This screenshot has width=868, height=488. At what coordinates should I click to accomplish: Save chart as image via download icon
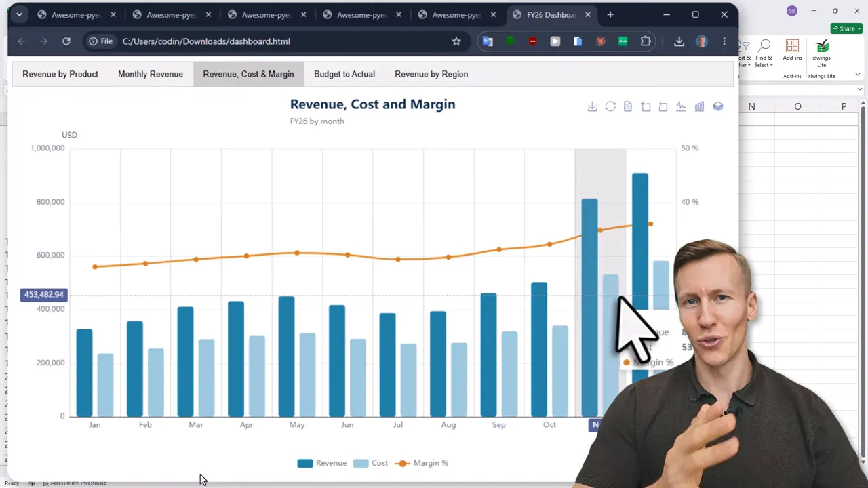click(592, 107)
